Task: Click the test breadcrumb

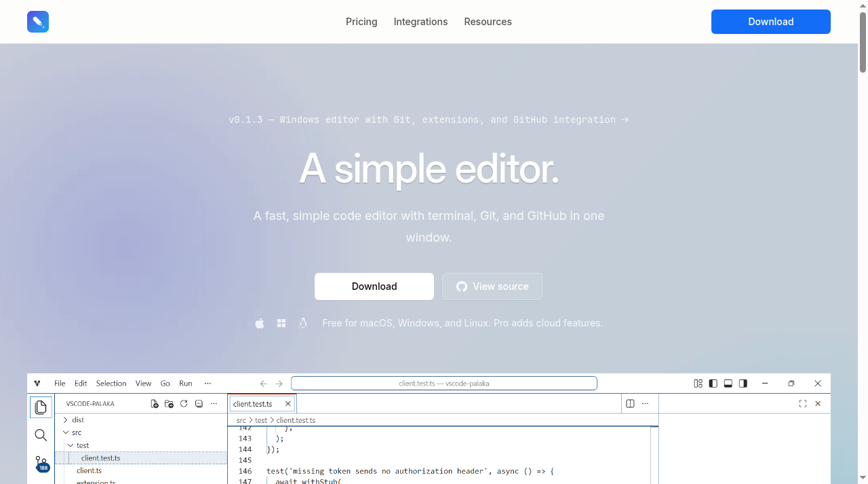Action: click(261, 421)
